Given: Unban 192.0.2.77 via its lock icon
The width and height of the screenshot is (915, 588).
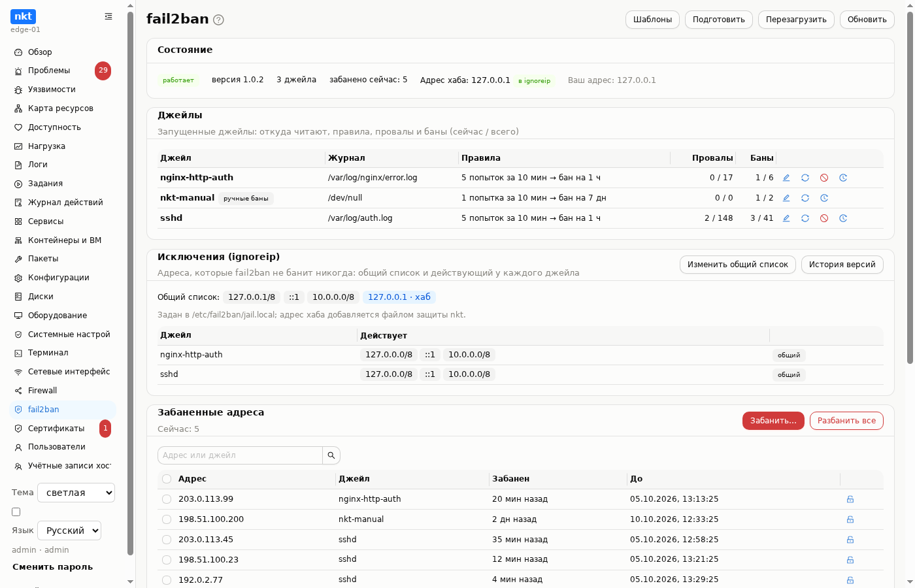Looking at the screenshot, I should tap(850, 580).
